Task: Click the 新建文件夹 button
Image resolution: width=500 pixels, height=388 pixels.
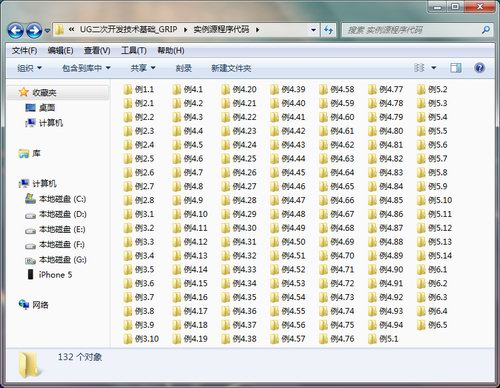Action: point(231,68)
